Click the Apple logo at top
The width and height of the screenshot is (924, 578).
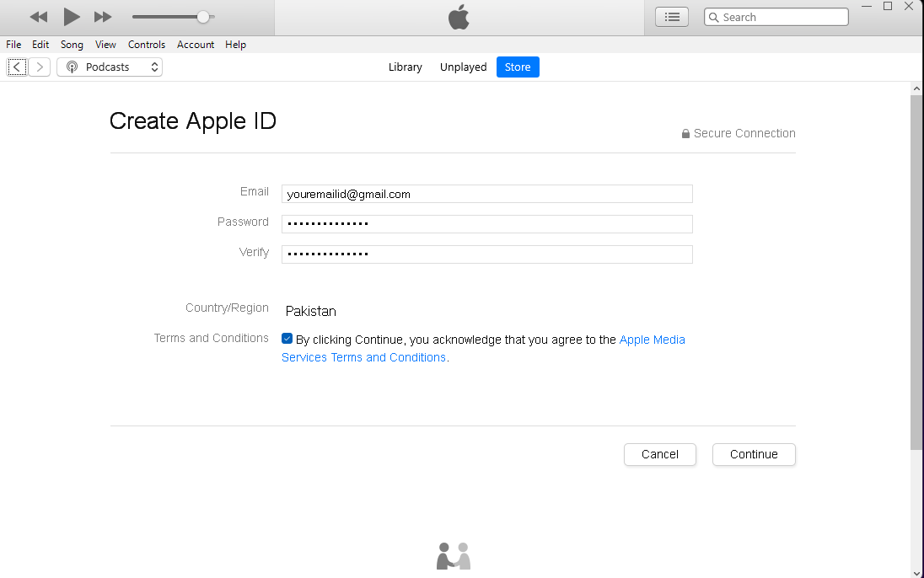point(459,17)
